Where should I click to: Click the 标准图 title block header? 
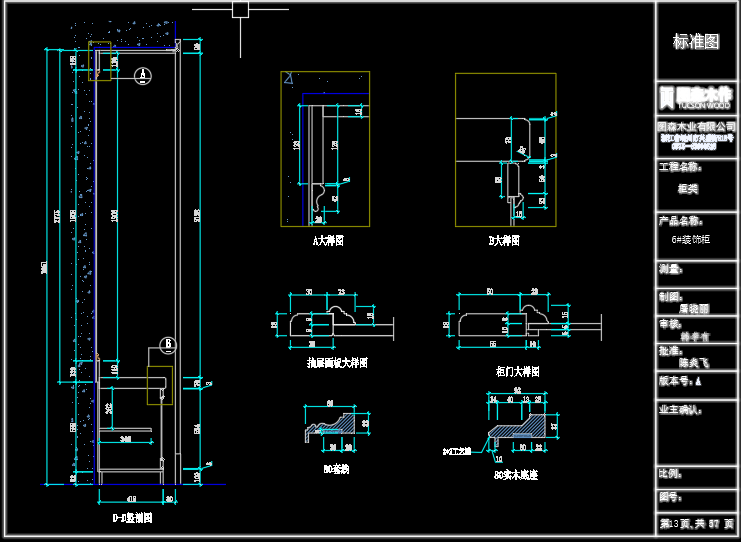pos(696,42)
